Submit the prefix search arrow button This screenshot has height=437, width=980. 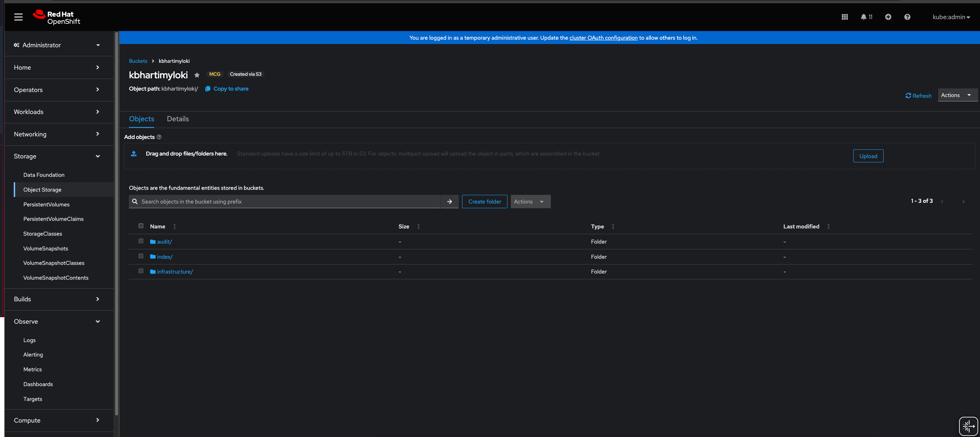pos(449,202)
